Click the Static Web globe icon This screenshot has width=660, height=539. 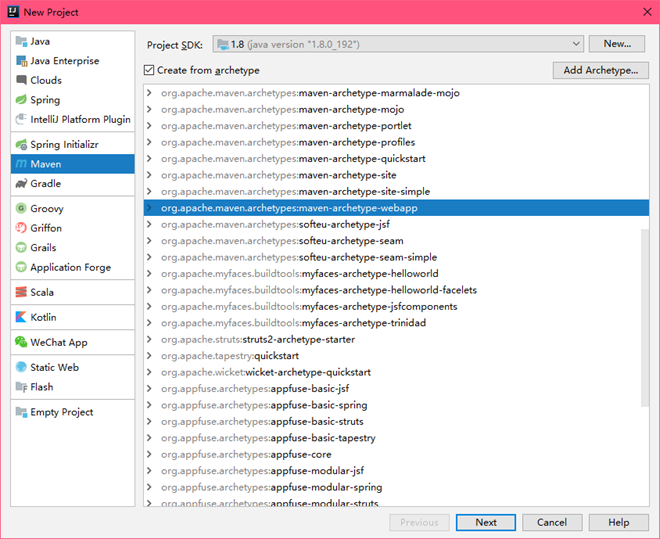click(x=21, y=367)
